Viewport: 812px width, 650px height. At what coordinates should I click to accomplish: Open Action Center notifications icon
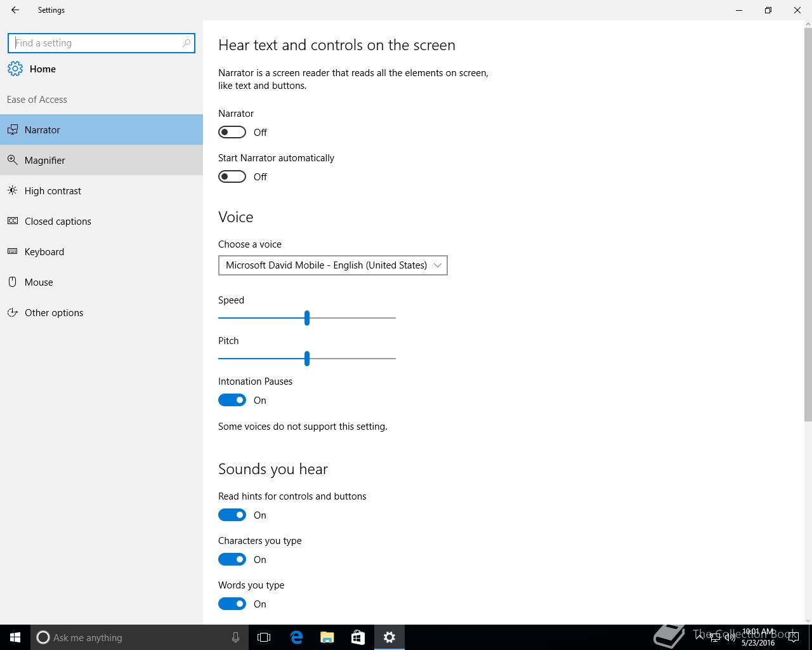(793, 638)
